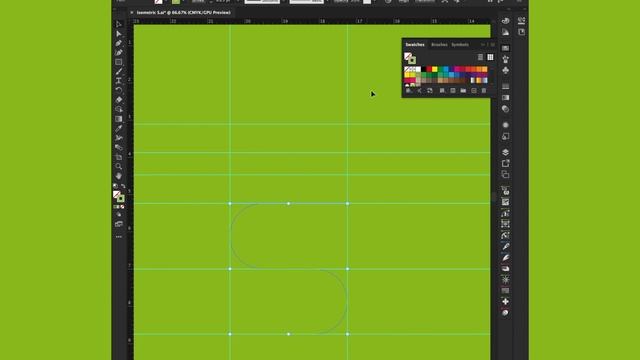Pick the red swatch beside black
The height and width of the screenshot is (360, 640).
tap(429, 69)
